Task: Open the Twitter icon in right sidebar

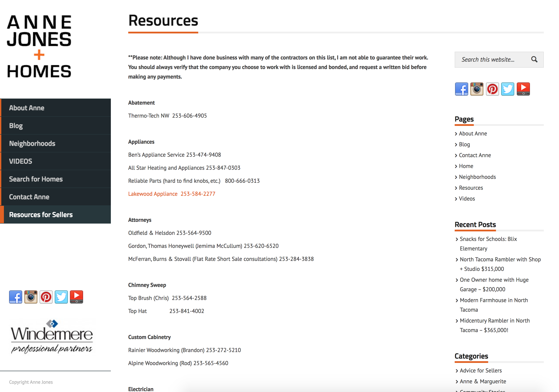Action: click(x=508, y=89)
